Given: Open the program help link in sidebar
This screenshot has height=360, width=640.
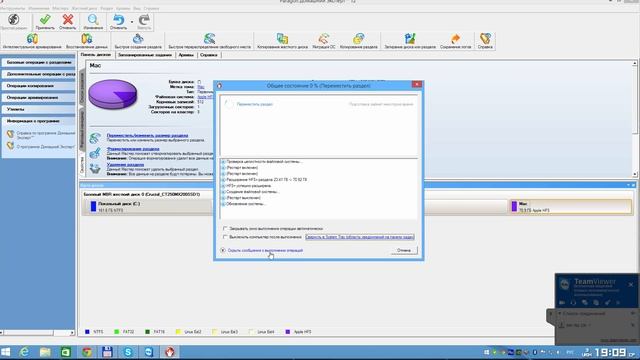Looking at the screenshot, I should click(x=45, y=135).
